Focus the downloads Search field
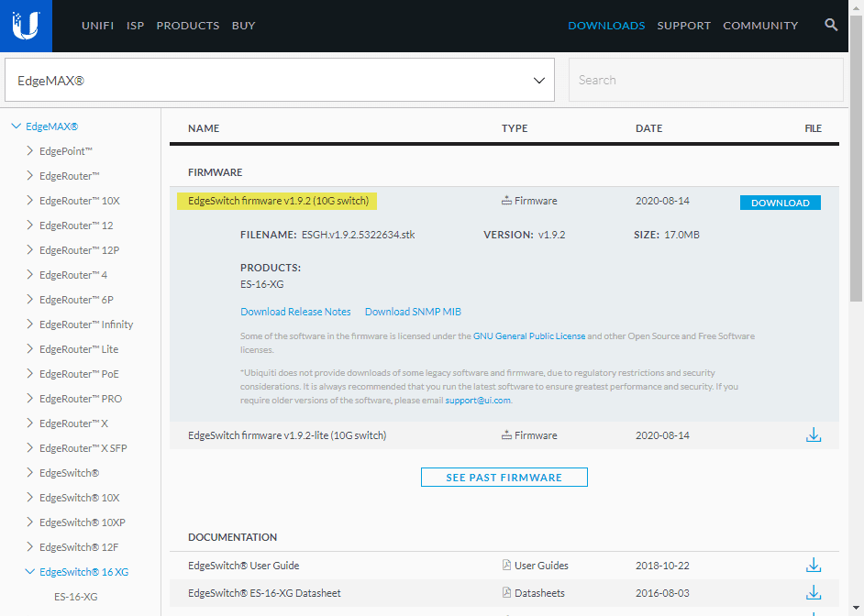 (706, 80)
